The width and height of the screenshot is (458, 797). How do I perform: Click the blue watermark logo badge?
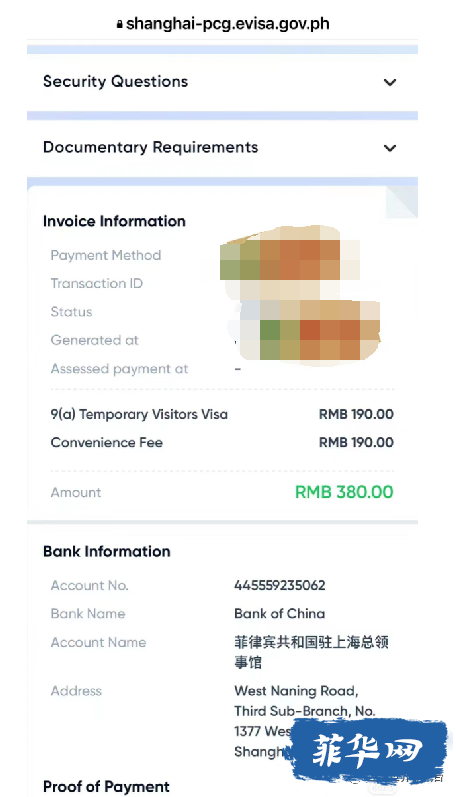pyautogui.click(x=370, y=751)
